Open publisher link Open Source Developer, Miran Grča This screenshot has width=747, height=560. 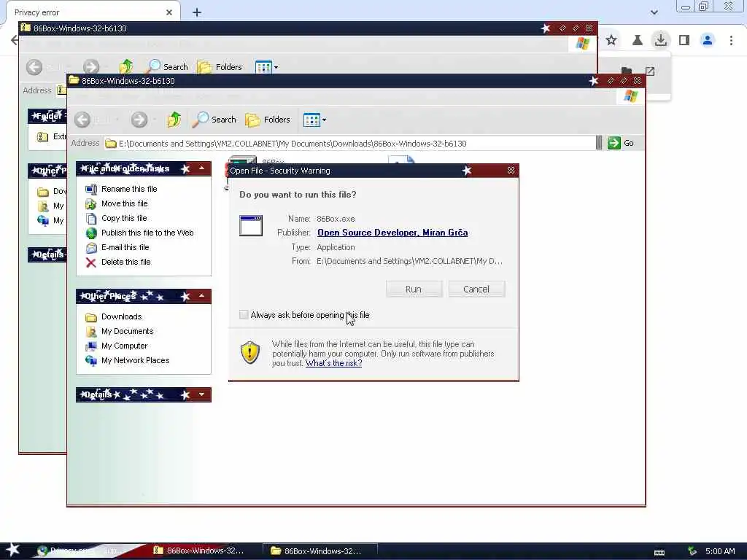392,233
